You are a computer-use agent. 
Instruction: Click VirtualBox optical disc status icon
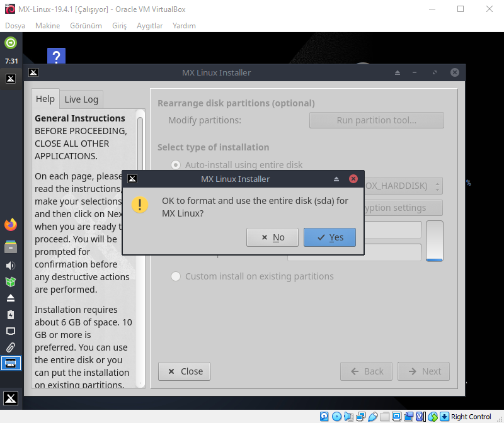(336, 417)
